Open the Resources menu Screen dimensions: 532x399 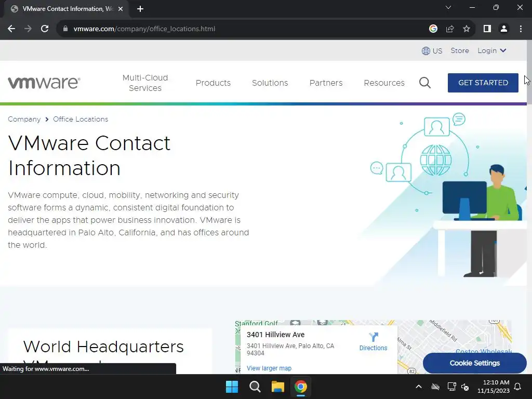pos(384,83)
